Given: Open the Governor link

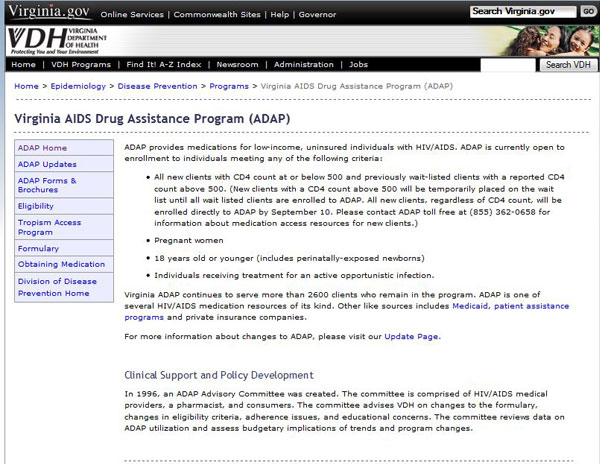Looking at the screenshot, I should click(317, 15).
